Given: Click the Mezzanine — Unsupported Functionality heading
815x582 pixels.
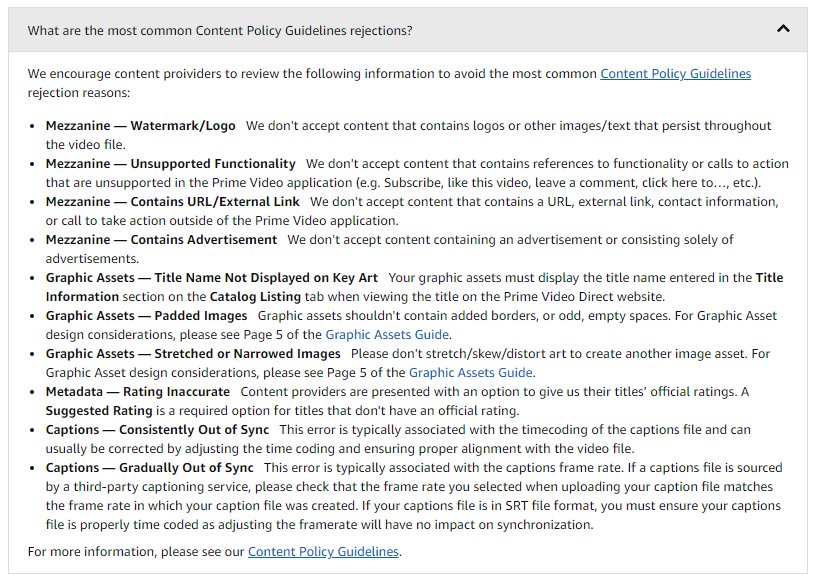Looking at the screenshot, I should 170,164.
